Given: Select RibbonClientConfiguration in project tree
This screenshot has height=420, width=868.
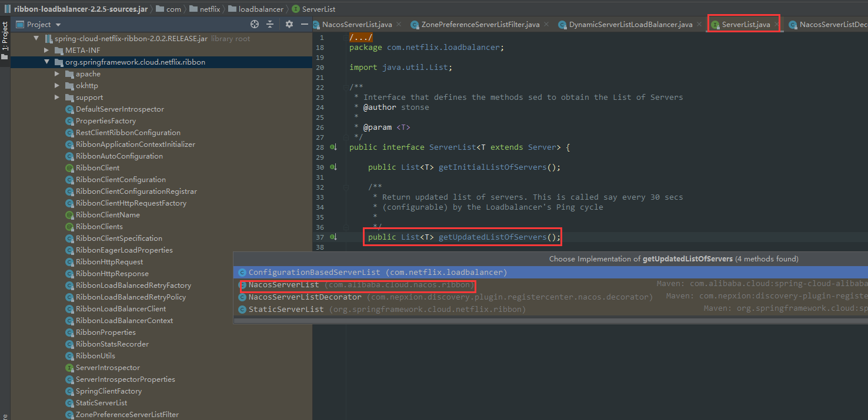Looking at the screenshot, I should (121, 180).
